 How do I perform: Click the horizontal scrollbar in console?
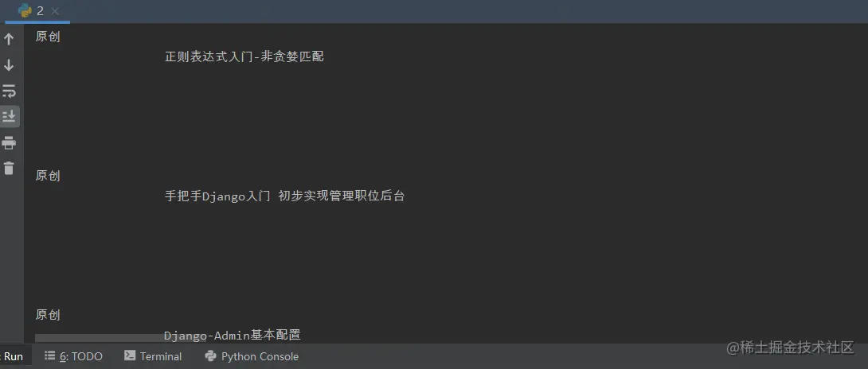coord(120,337)
